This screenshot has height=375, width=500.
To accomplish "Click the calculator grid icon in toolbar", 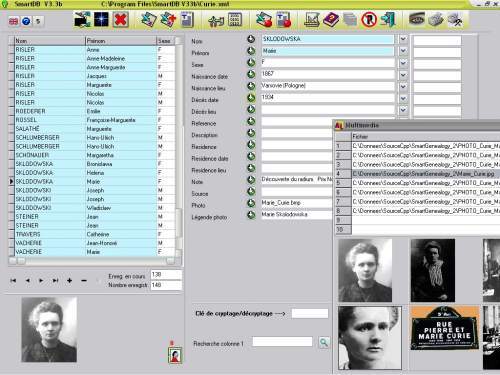I will pos(235,20).
